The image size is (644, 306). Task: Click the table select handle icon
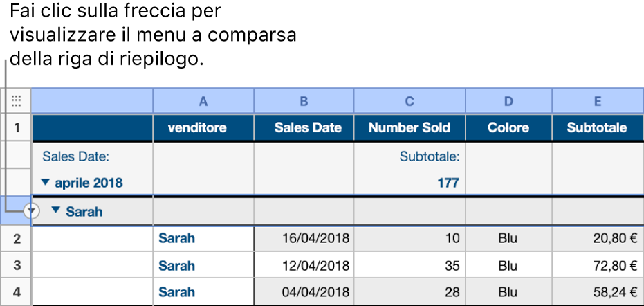click(16, 101)
